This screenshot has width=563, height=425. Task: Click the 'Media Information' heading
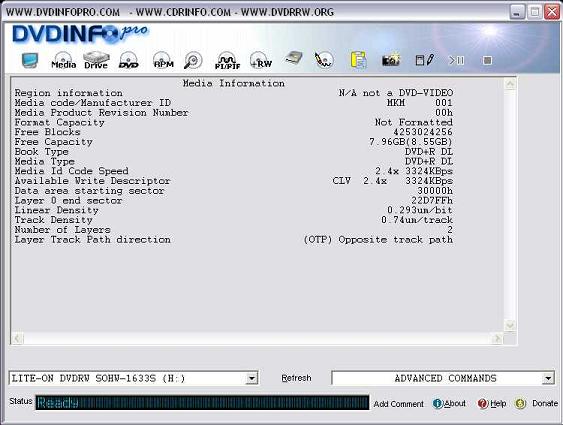[x=234, y=83]
